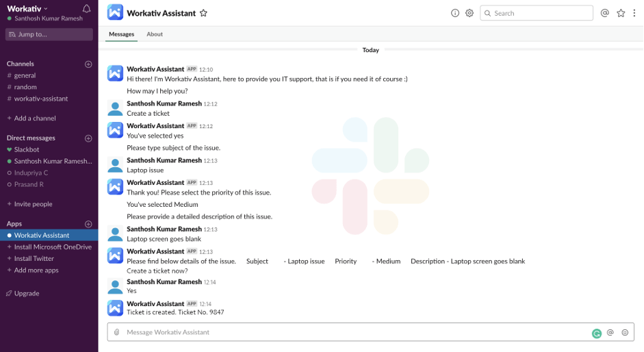Click 'Workativ Assistant' sender name at 12:10
Screen dimensions: 644x352
(155, 69)
